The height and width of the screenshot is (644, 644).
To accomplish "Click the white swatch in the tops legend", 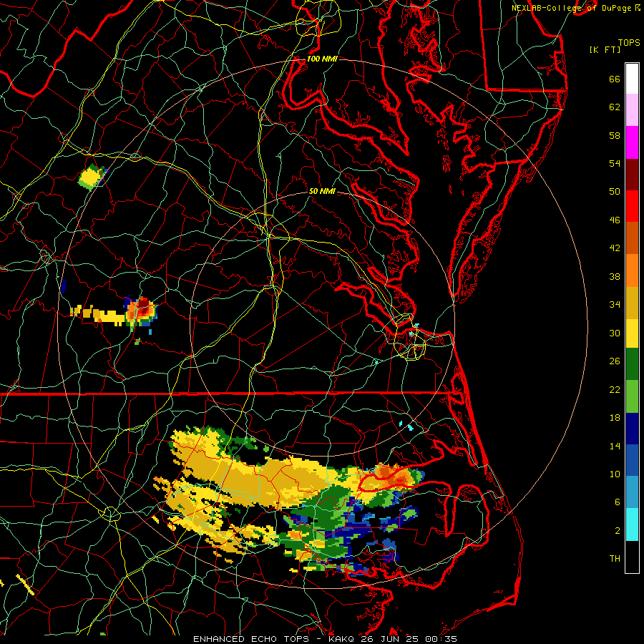I will pos(632,79).
